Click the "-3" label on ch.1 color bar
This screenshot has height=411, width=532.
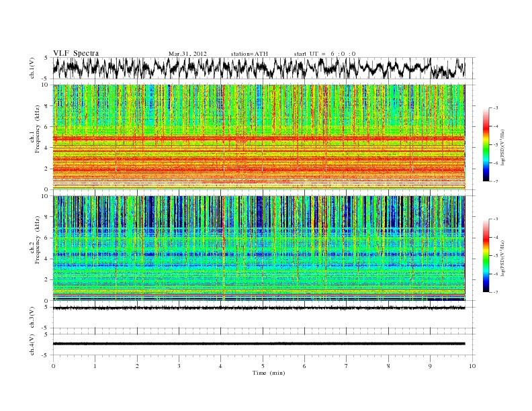(495, 108)
